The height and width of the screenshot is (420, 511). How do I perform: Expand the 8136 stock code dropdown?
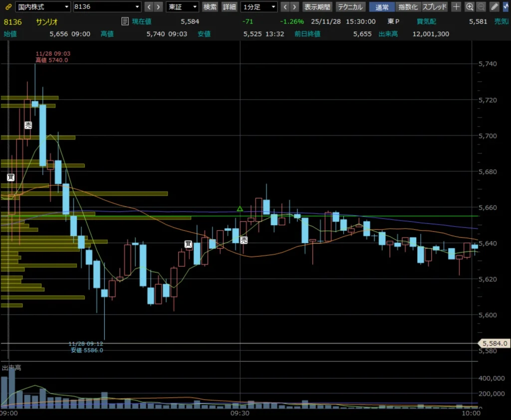click(107, 7)
